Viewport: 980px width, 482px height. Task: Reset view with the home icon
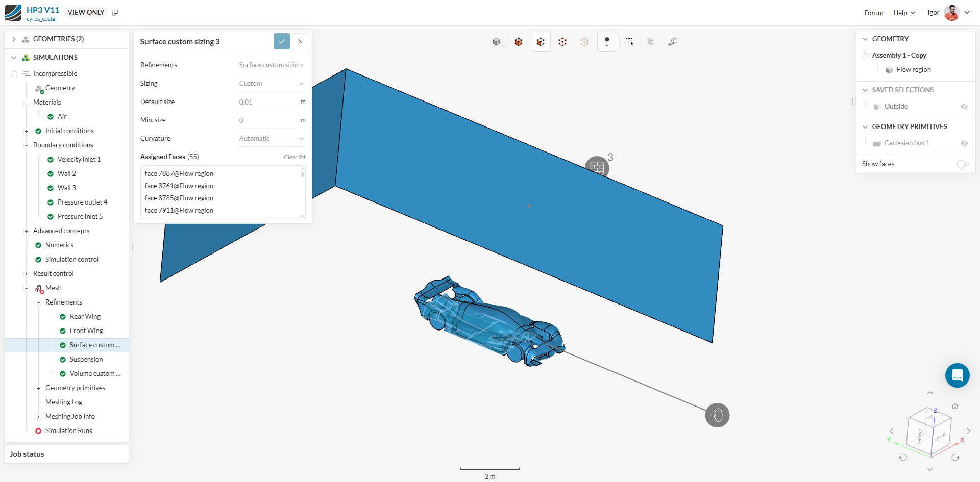955,406
